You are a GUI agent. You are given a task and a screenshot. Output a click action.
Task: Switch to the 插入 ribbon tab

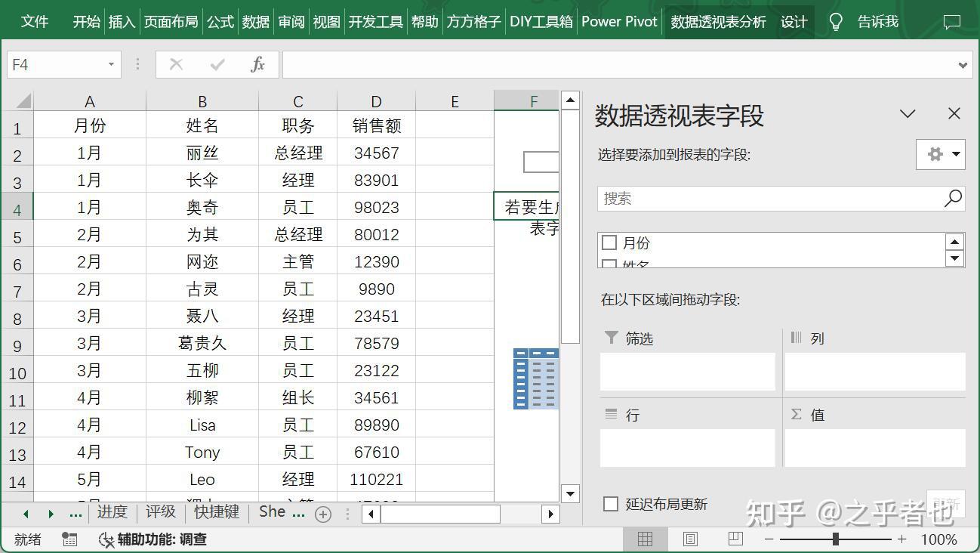[x=122, y=21]
